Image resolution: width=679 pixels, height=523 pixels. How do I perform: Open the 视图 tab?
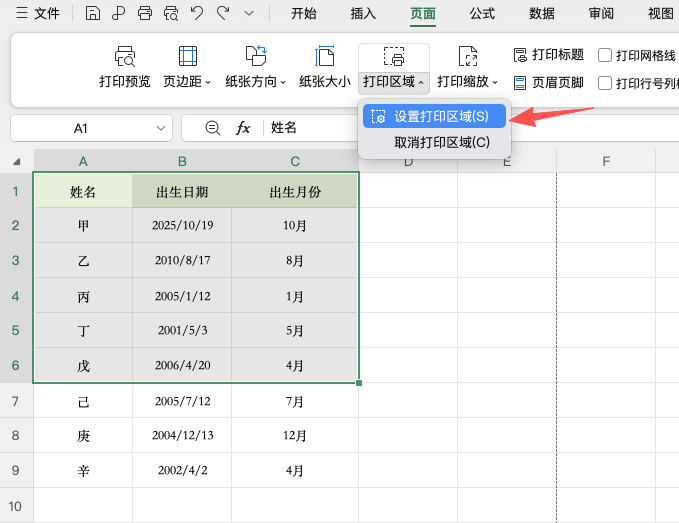tap(660, 13)
